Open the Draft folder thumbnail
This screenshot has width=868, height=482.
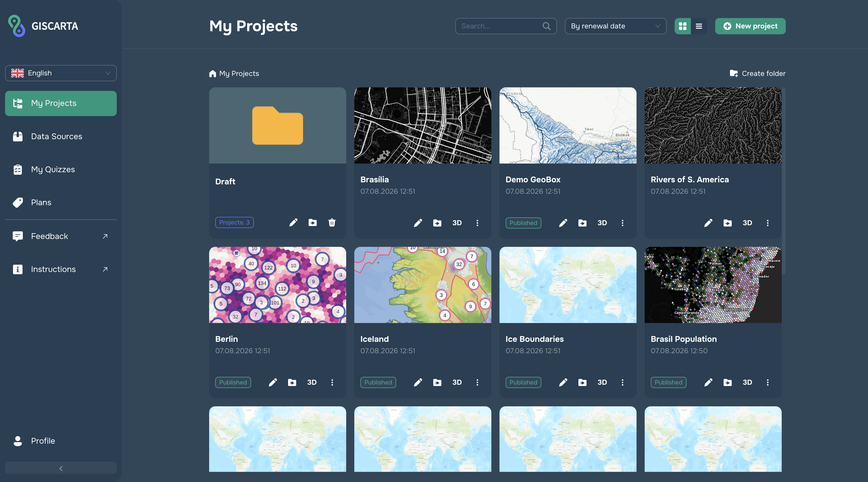277,125
